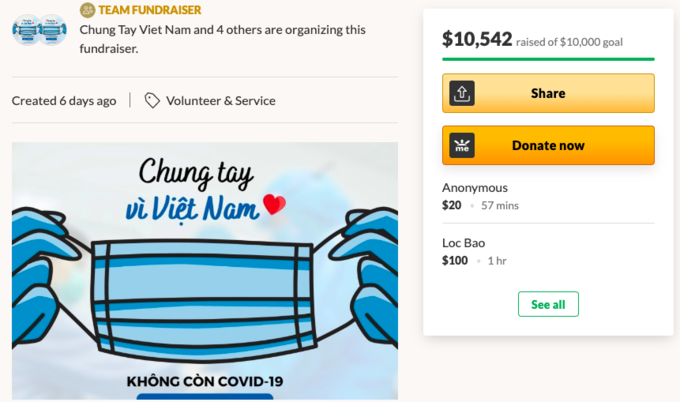Screen dimensions: 680x402
Task: Open the campaign cover image
Action: pos(205,271)
